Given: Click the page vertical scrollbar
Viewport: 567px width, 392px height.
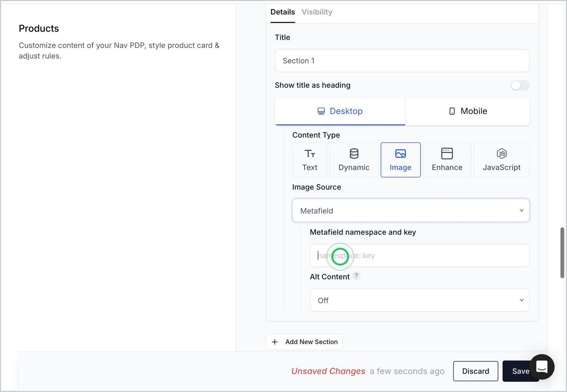Looking at the screenshot, I should (x=562, y=253).
